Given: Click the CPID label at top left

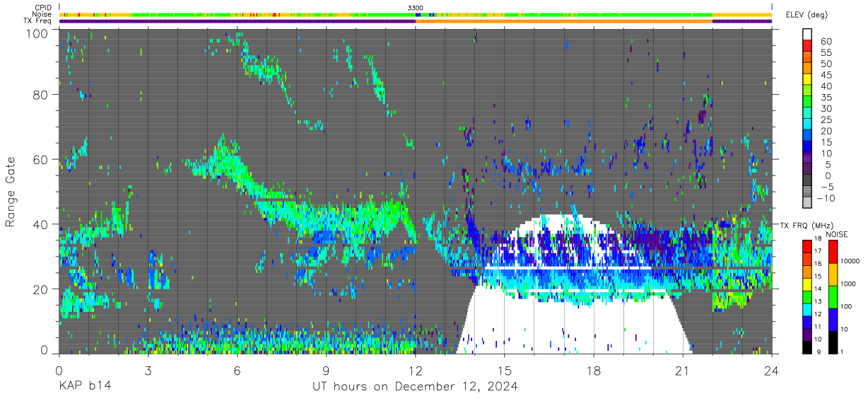Looking at the screenshot, I should pos(42,8).
